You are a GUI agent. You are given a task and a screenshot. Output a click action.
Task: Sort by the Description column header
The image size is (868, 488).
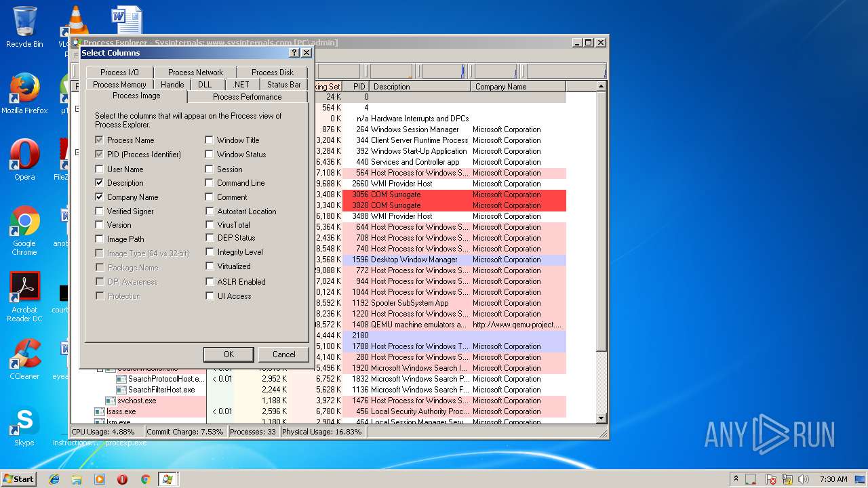pos(420,86)
